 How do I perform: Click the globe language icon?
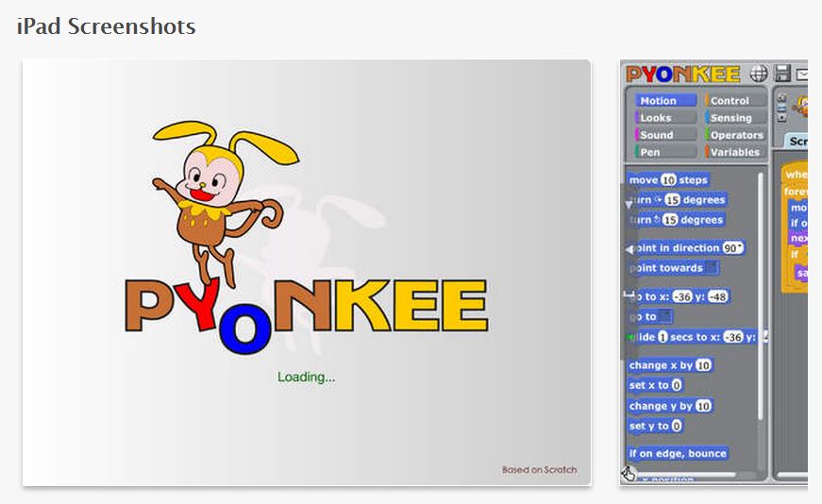759,74
